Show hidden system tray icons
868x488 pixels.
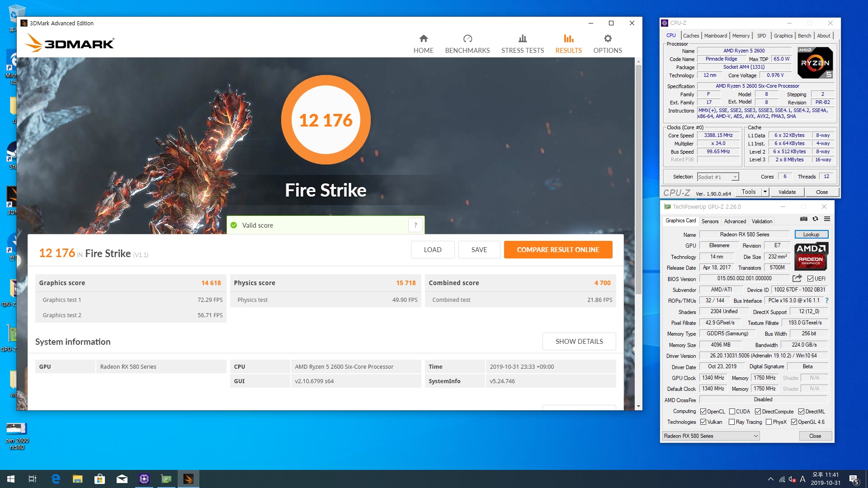[x=770, y=479]
